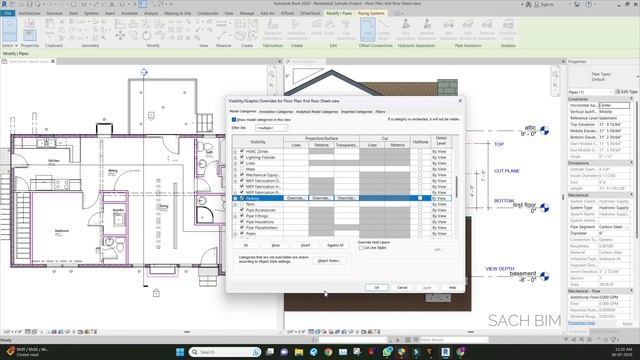The image size is (640, 360).
Task: Click the Design to Fabrication icon
Action: (x=273, y=29)
